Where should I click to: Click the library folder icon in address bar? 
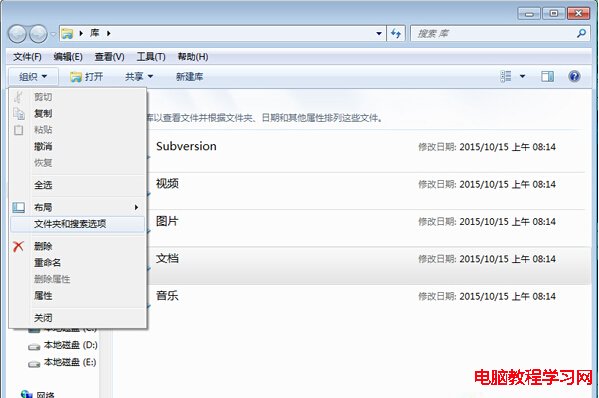click(x=67, y=34)
